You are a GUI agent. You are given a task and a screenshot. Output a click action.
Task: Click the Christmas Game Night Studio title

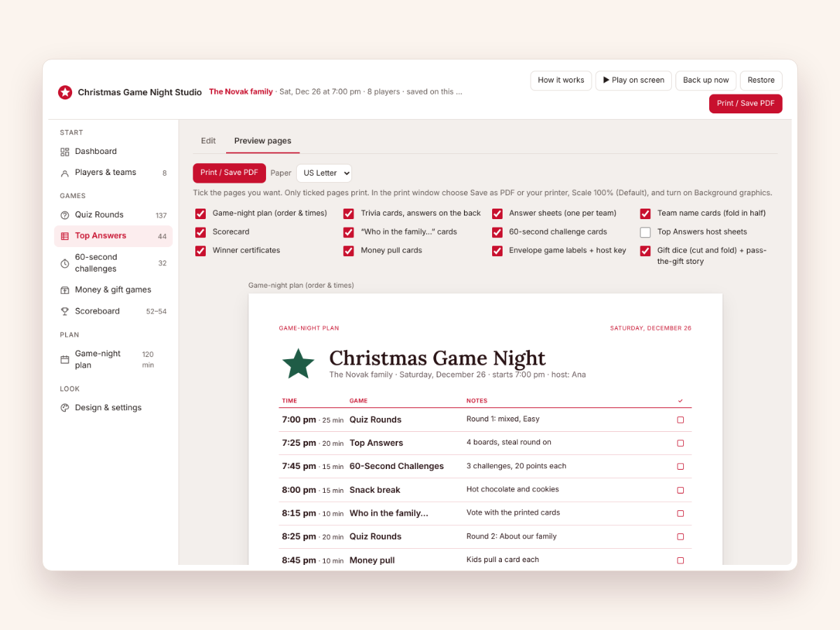click(140, 92)
